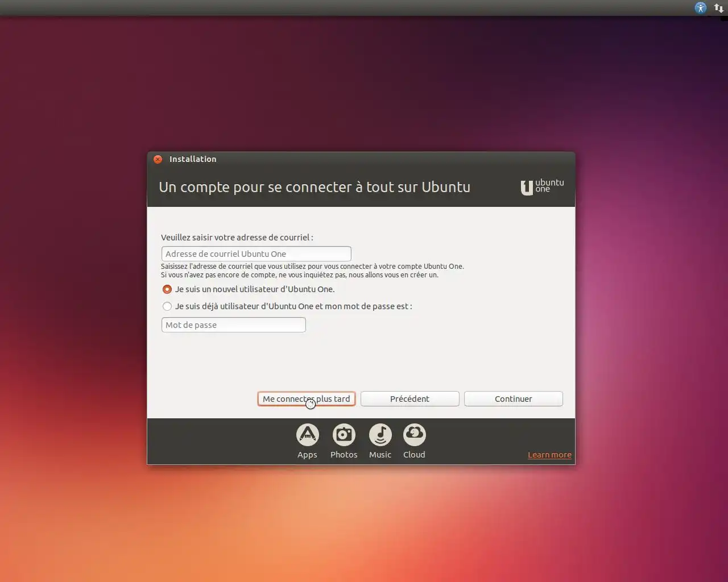This screenshot has height=582, width=728.
Task: Focus the 'Adresse de courriel Ubuntu One' field
Action: (256, 254)
